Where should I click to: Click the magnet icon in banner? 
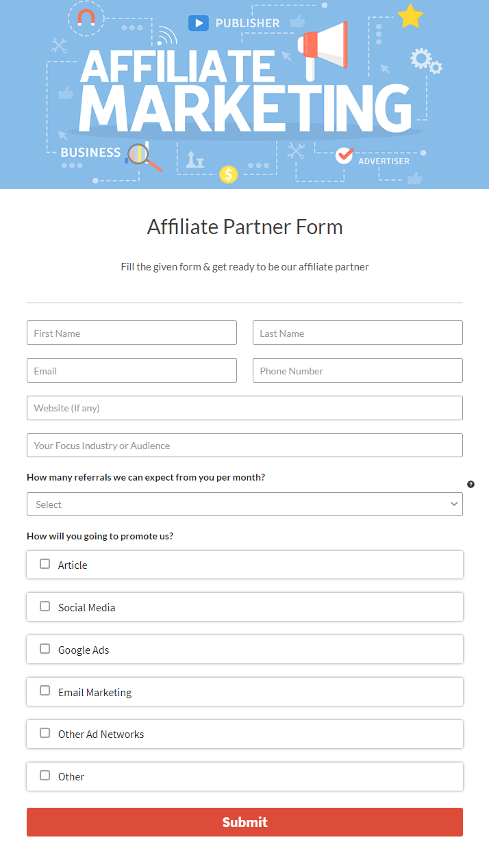click(86, 17)
